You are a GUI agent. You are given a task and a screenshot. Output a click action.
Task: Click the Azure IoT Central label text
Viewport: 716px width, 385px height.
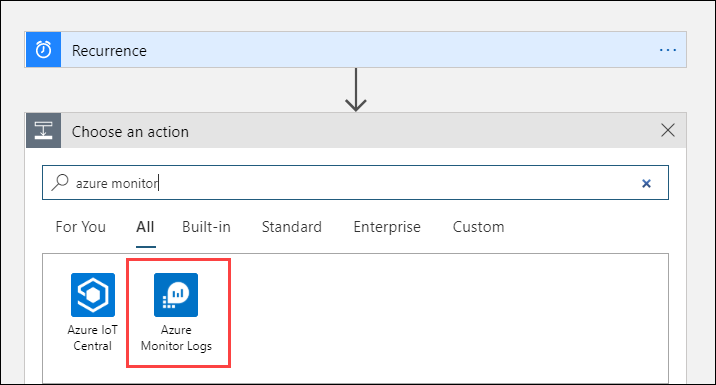pos(93,338)
